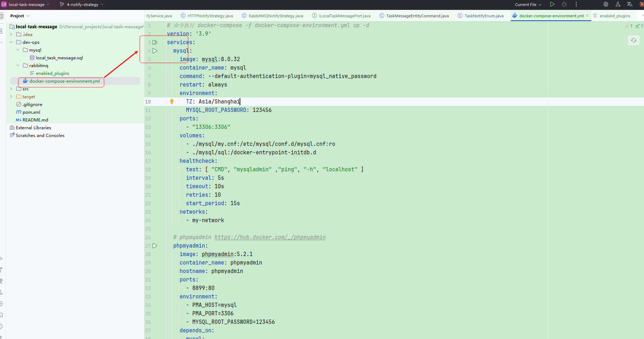Click the reload sync icon in editor corner
644x339 pixels.
click(634, 40)
